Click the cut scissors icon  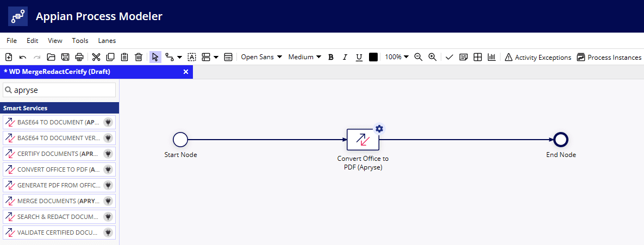96,57
